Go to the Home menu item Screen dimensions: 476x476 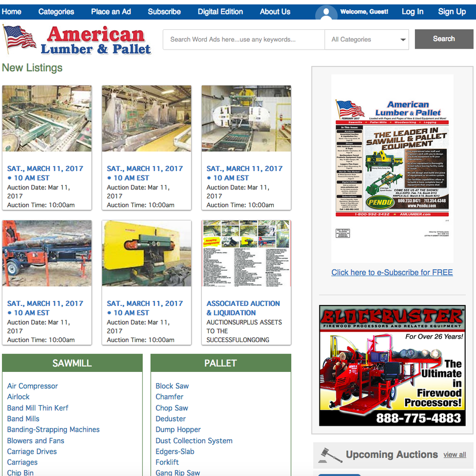pos(11,12)
